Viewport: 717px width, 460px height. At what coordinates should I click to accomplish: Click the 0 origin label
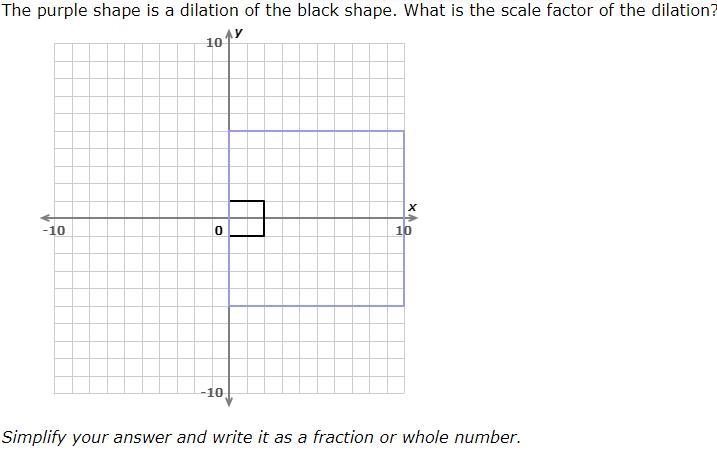click(x=219, y=230)
